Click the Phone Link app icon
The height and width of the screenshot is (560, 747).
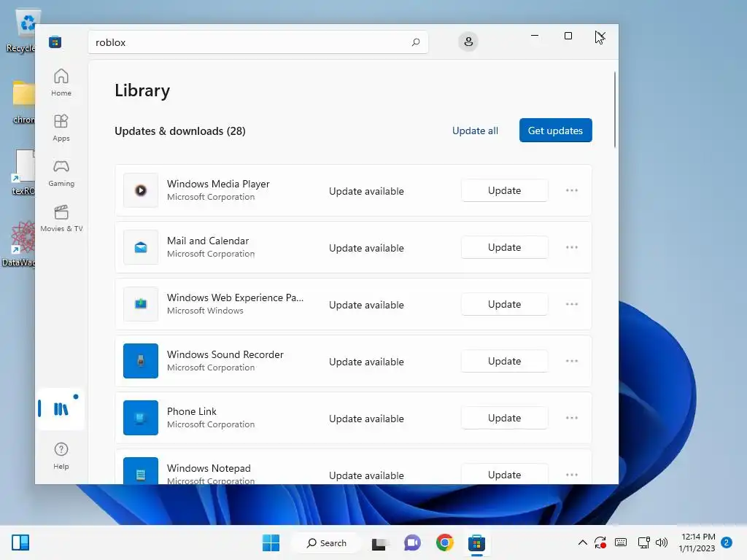pyautogui.click(x=141, y=418)
